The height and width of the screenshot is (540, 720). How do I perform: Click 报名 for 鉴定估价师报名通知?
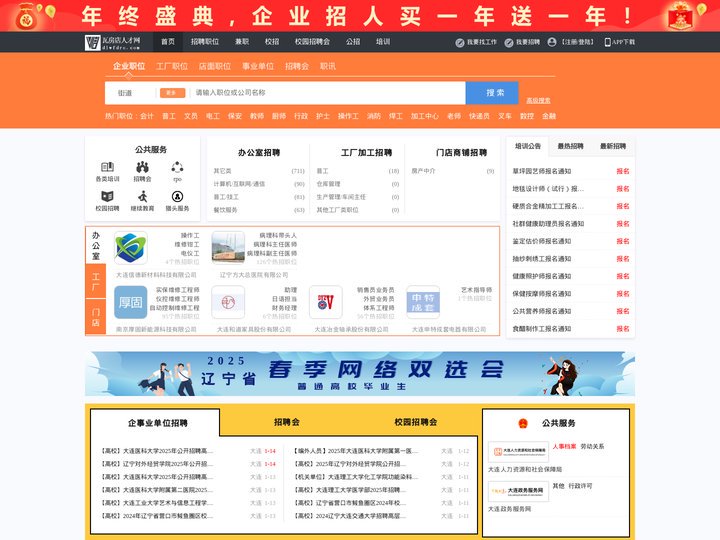(x=623, y=241)
